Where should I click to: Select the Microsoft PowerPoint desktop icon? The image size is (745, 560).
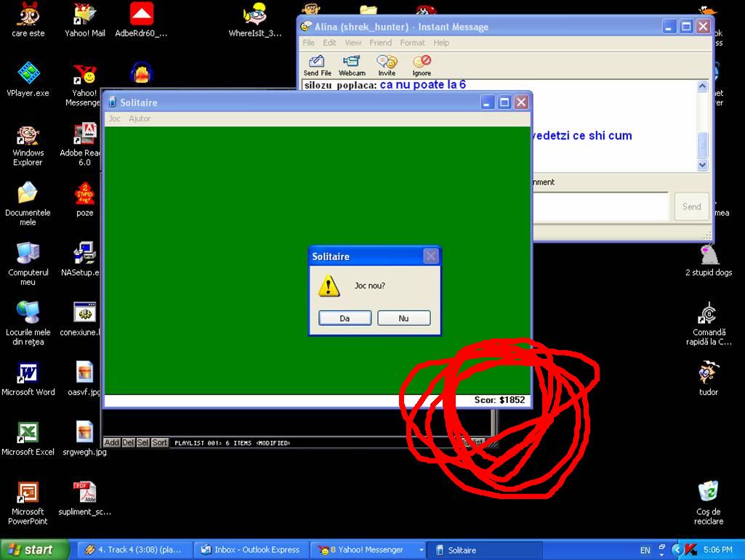28,503
